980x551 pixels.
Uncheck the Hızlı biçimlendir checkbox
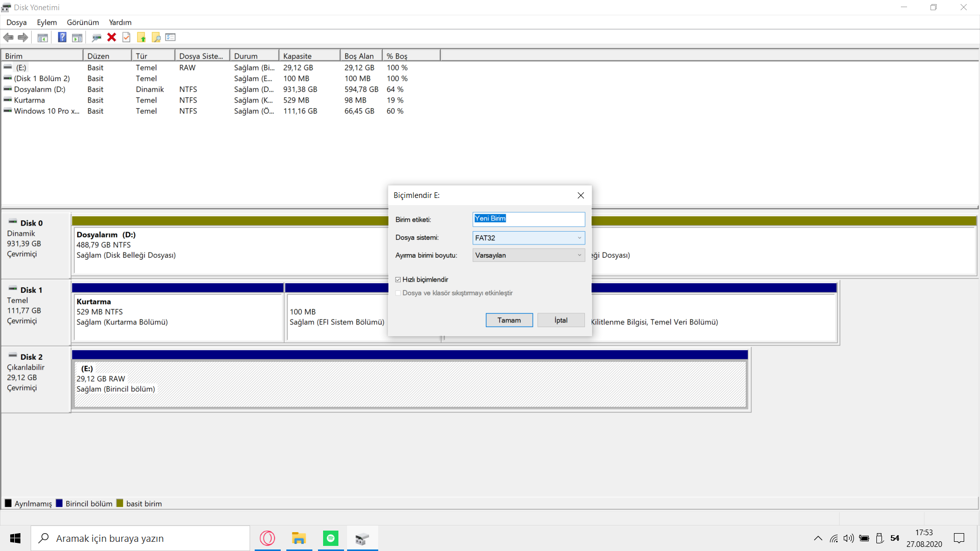(x=398, y=280)
